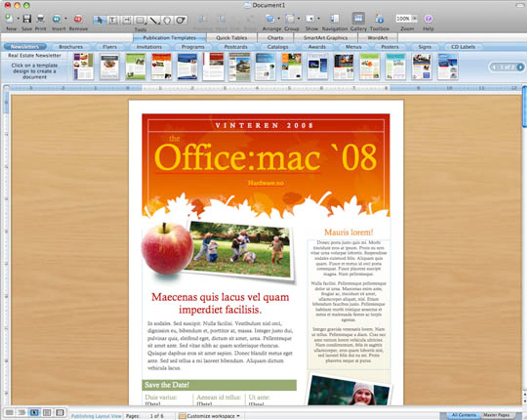Open the Zoom level dropdown

pyautogui.click(x=414, y=19)
